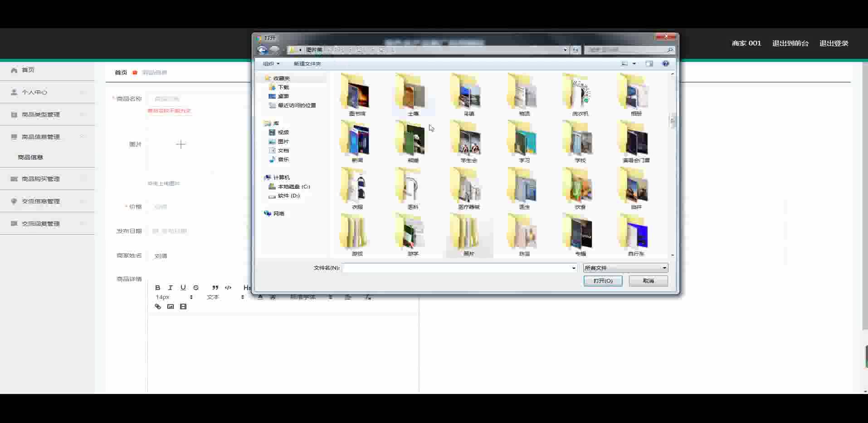Select the 学生会 folder
This screenshot has height=423, width=868.
(x=468, y=142)
